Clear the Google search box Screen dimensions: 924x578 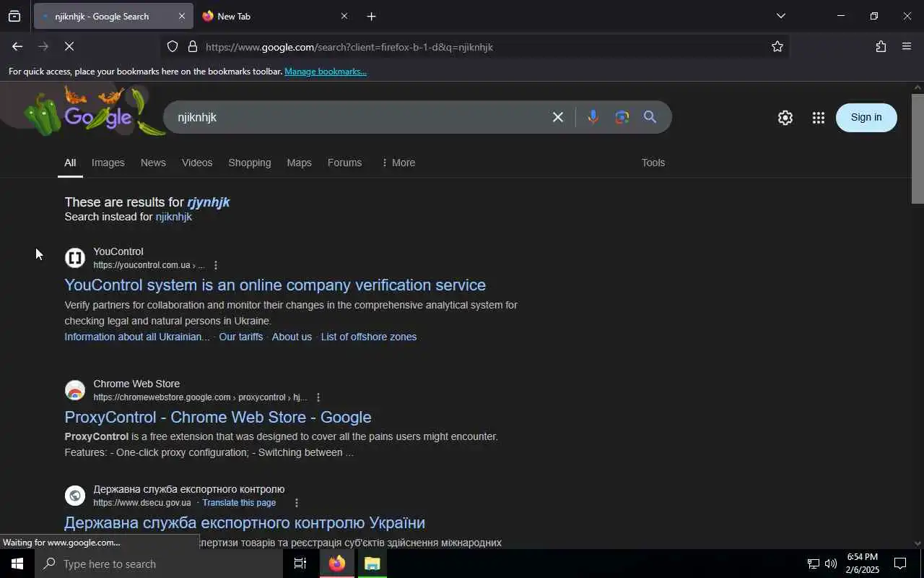(558, 117)
